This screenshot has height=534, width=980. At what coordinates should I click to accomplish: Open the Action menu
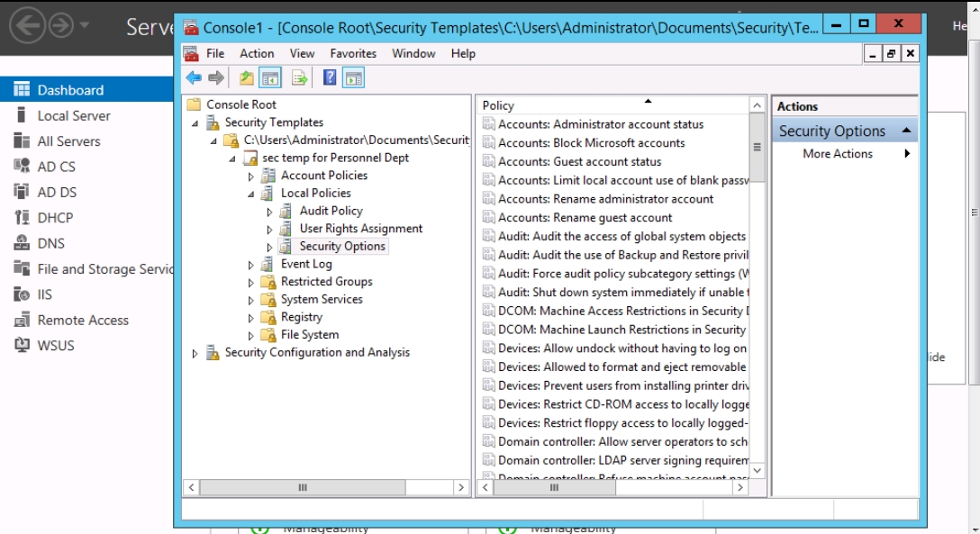(x=257, y=54)
